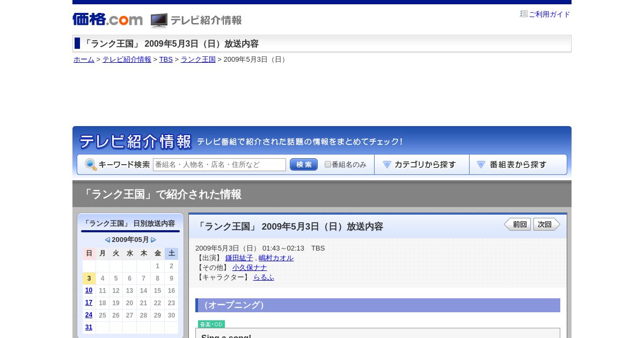The width and height of the screenshot is (644, 338).
Task: Click the テレビ紹介情報 banner title
Action: (135, 142)
